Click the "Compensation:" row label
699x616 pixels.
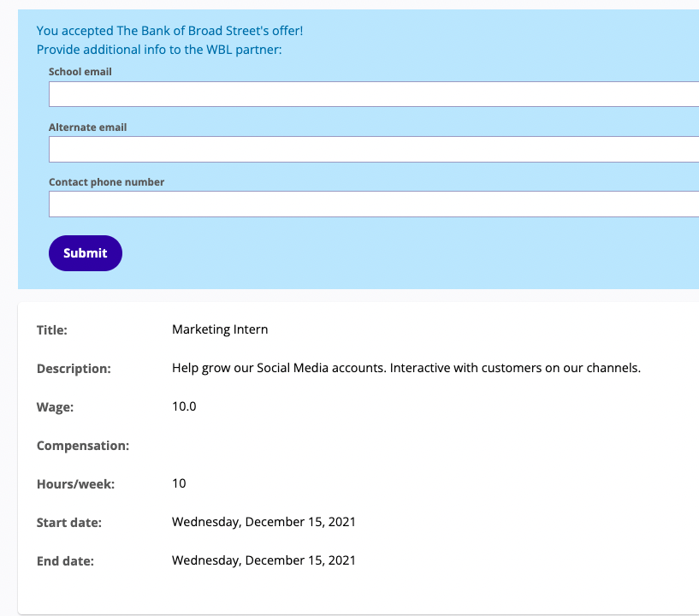(83, 446)
